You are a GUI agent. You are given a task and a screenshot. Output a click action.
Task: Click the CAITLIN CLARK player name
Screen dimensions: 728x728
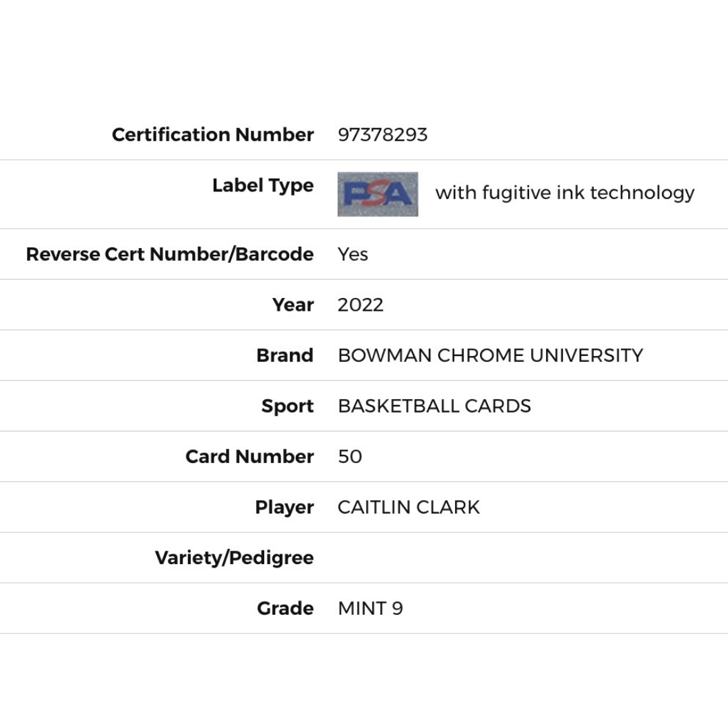coord(408,508)
